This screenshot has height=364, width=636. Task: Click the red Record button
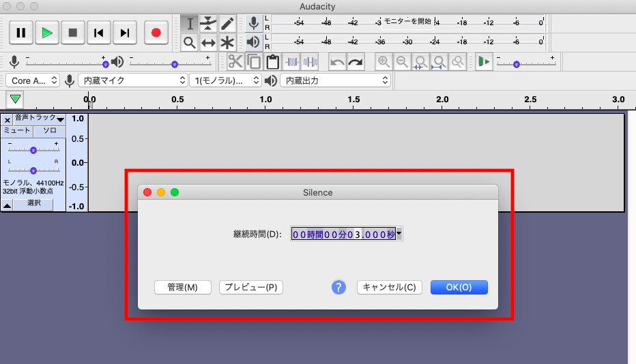click(x=156, y=33)
